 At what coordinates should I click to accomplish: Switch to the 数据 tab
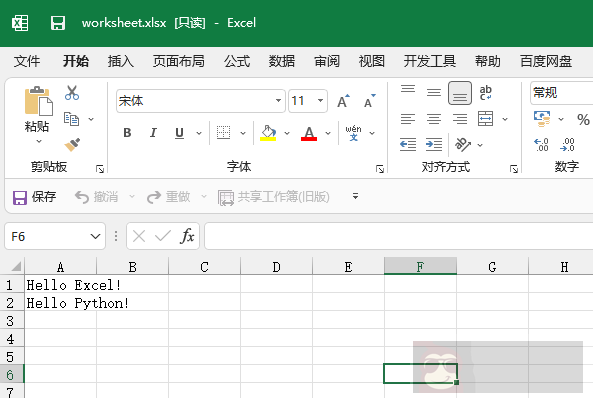pyautogui.click(x=282, y=61)
